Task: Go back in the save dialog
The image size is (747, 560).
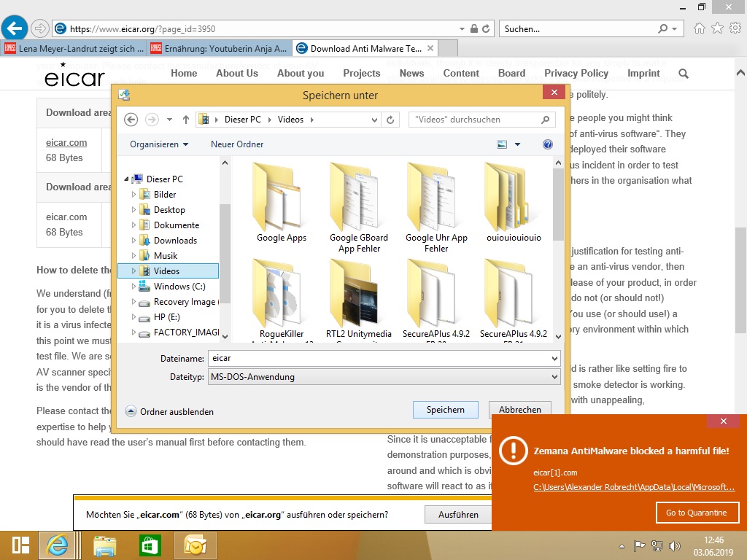Action: point(131,120)
